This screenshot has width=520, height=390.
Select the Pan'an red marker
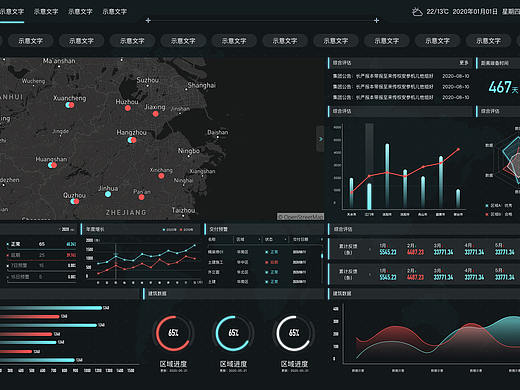point(141,197)
